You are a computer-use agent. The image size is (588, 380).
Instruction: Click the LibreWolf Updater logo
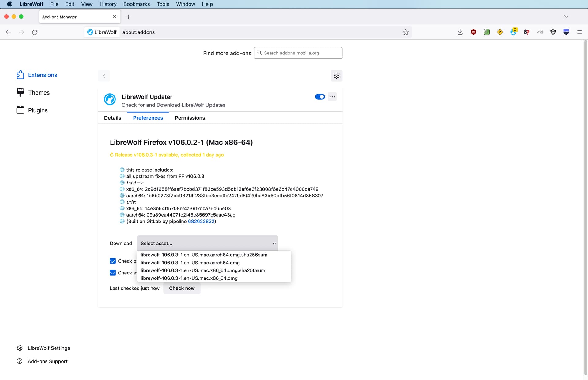point(110,99)
